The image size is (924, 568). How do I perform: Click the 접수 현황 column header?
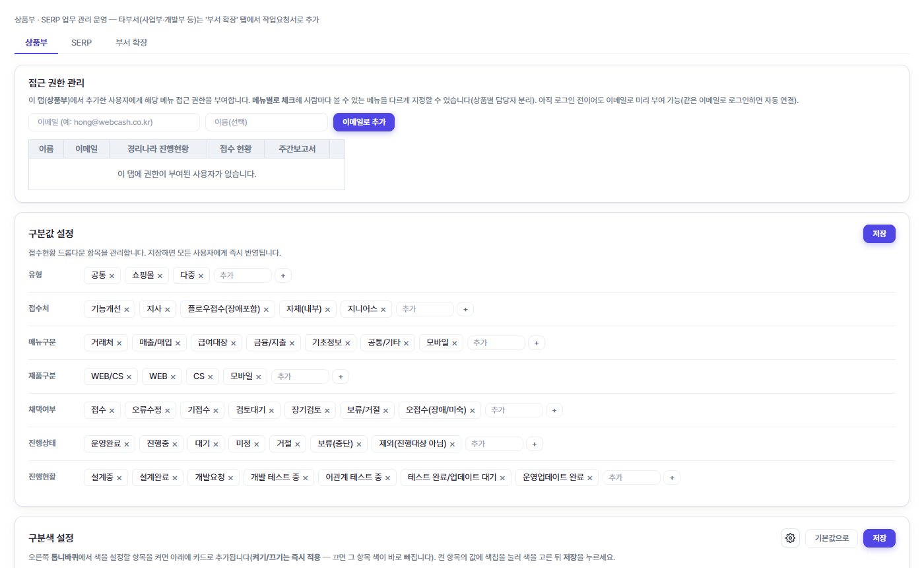pos(235,149)
